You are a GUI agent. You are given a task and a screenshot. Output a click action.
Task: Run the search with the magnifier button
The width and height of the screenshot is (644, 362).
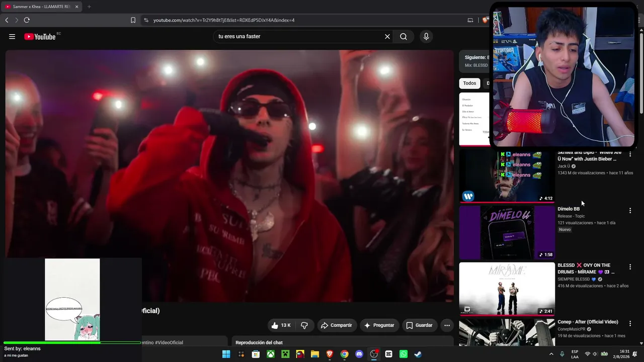tap(404, 37)
